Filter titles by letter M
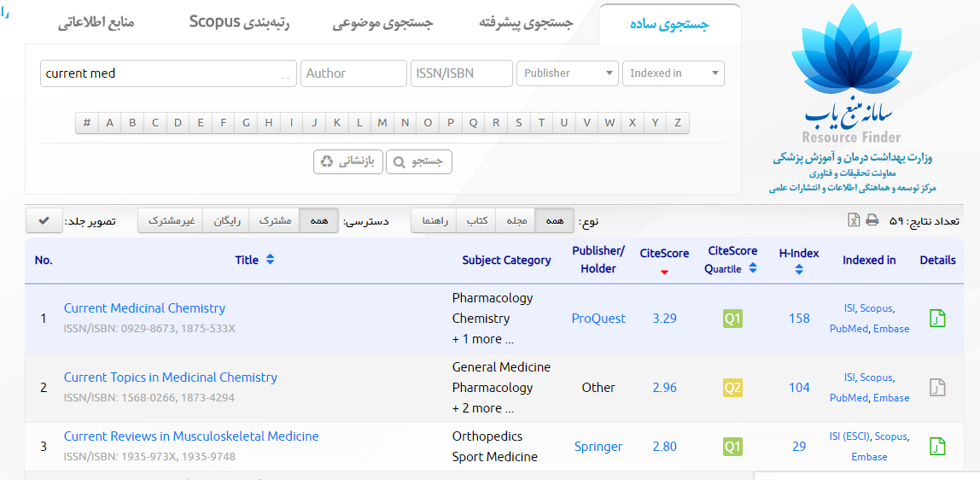The width and height of the screenshot is (980, 480). 382,123
